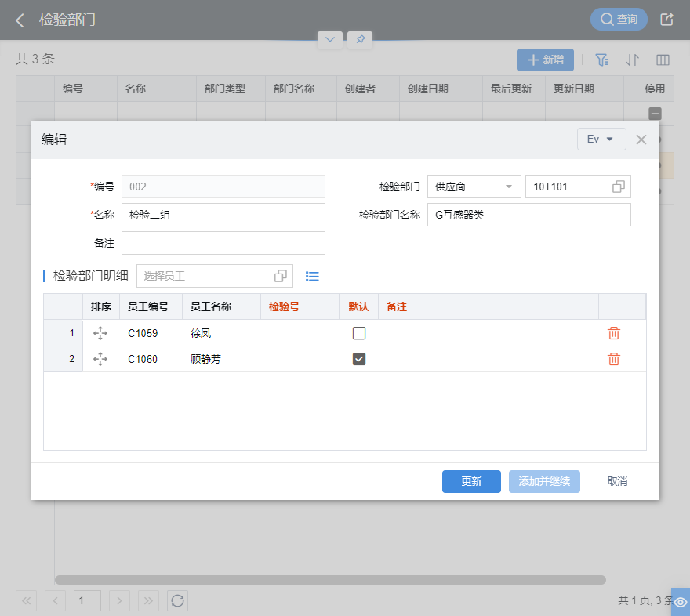Click the background horizontal scrollbar

(x=330, y=580)
